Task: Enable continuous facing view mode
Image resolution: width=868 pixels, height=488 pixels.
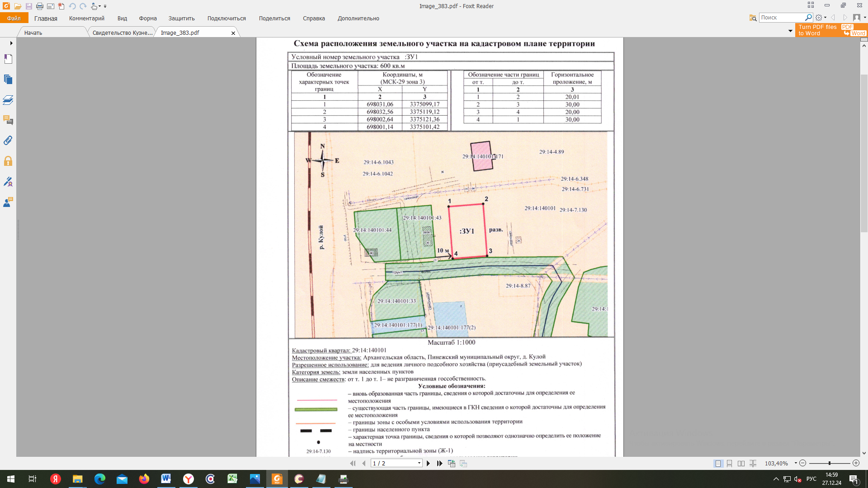Action: (x=753, y=464)
